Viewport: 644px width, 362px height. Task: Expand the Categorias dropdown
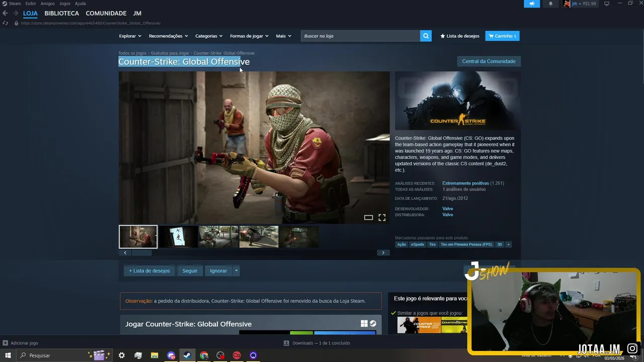[x=209, y=36]
